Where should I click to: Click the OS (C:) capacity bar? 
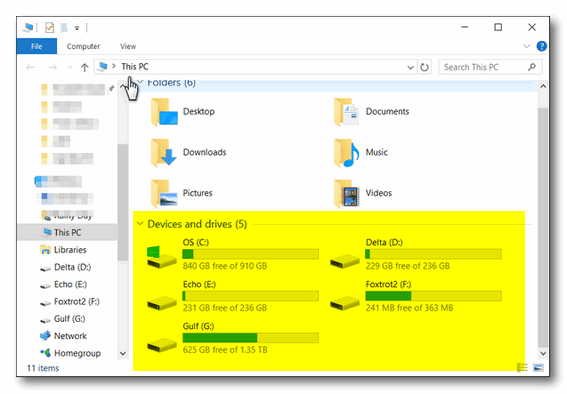click(x=251, y=254)
